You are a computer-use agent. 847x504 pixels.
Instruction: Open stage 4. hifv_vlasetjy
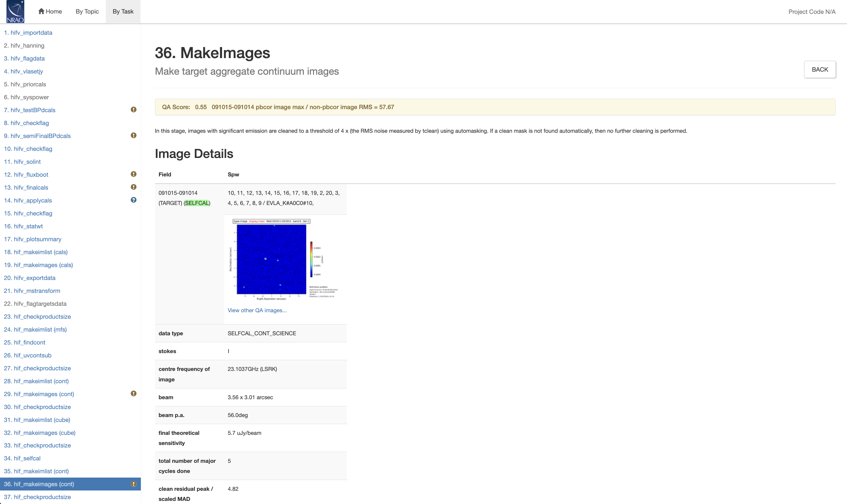coord(23,71)
